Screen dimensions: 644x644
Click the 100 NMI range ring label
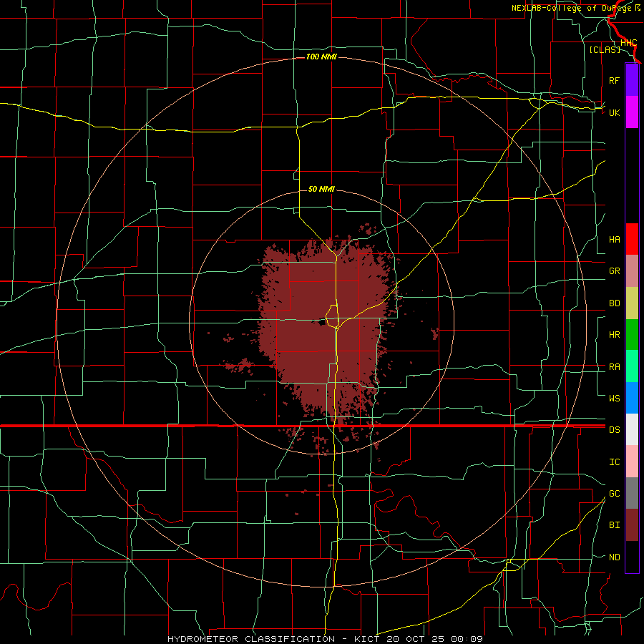pyautogui.click(x=321, y=57)
